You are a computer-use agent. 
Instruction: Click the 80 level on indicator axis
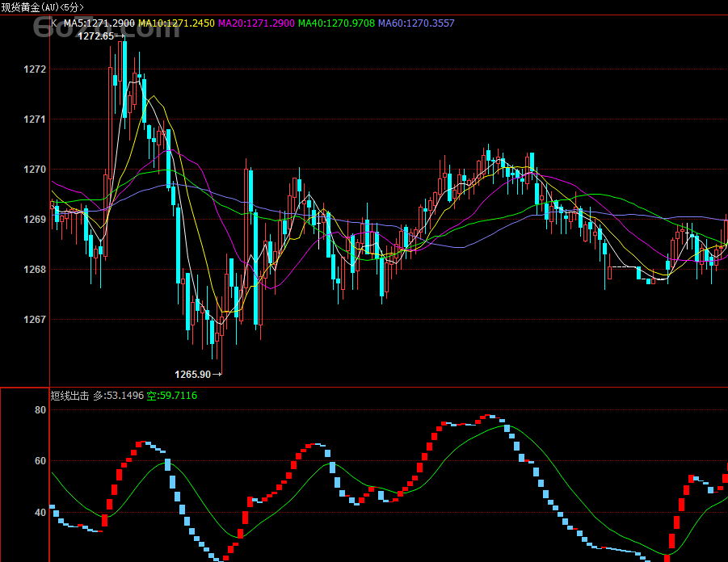[x=40, y=409]
